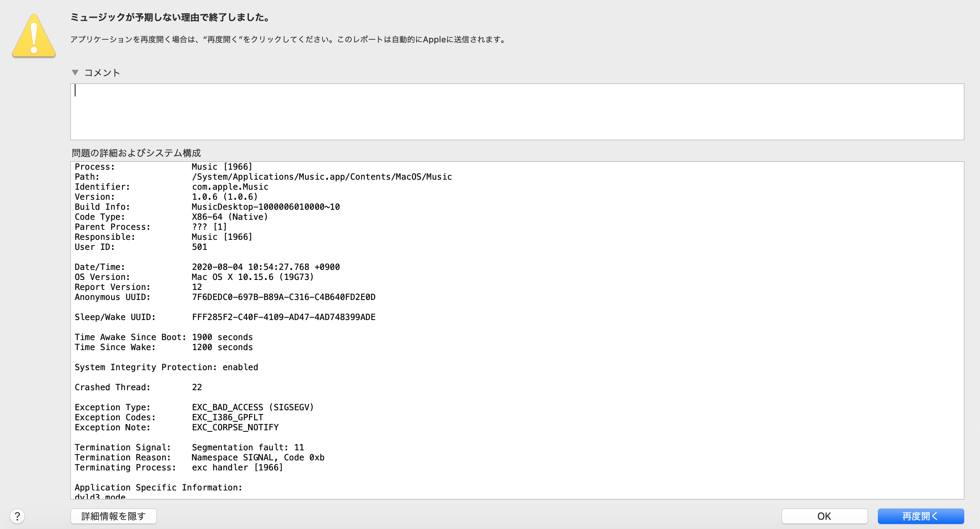Collapse the コメント disclosure triangle
980x529 pixels.
point(75,72)
